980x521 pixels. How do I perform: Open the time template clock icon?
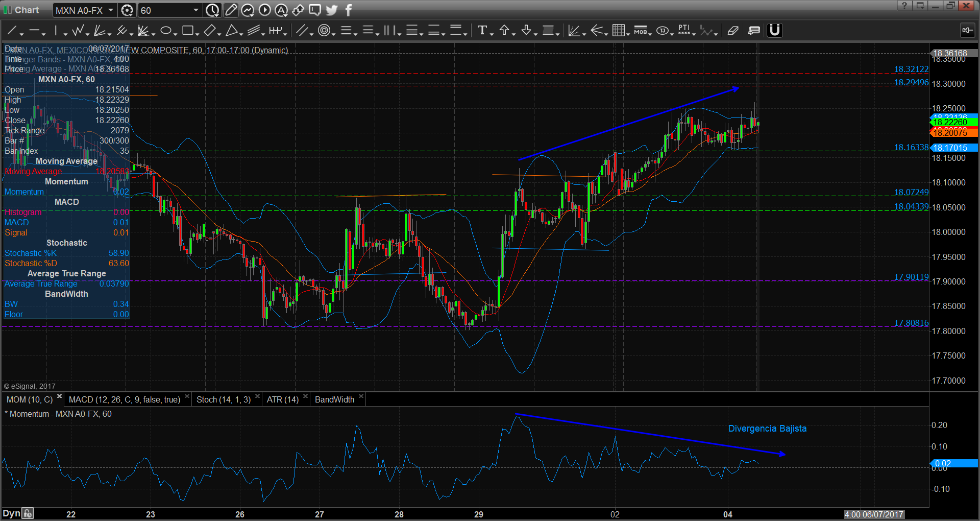click(212, 10)
